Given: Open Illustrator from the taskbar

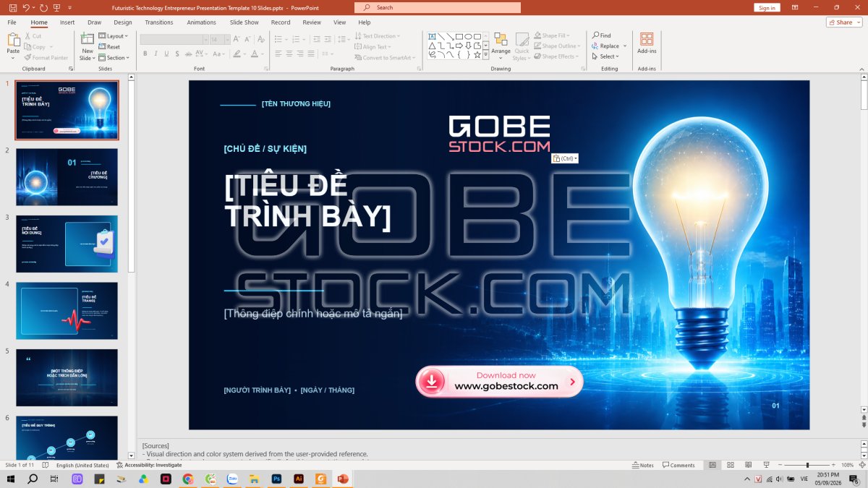Looking at the screenshot, I should click(x=298, y=479).
